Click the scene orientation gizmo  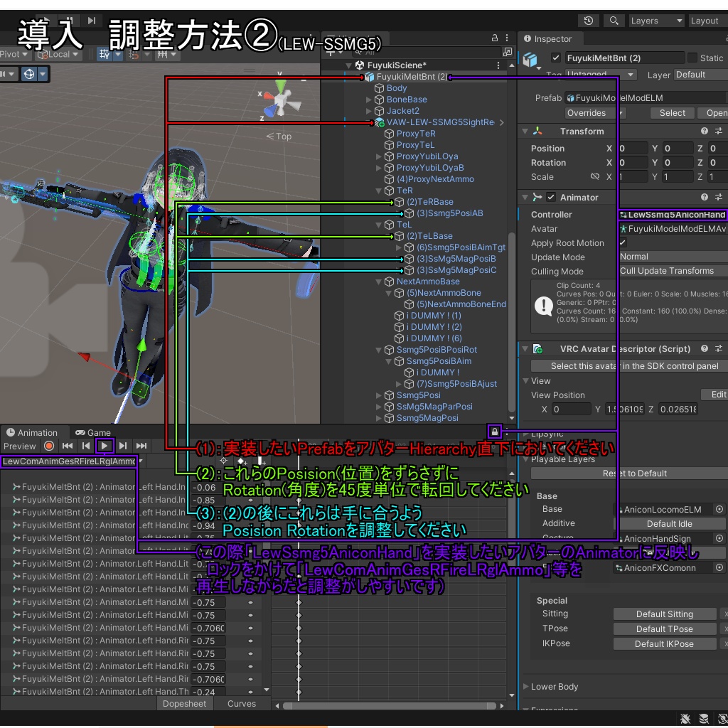280,100
